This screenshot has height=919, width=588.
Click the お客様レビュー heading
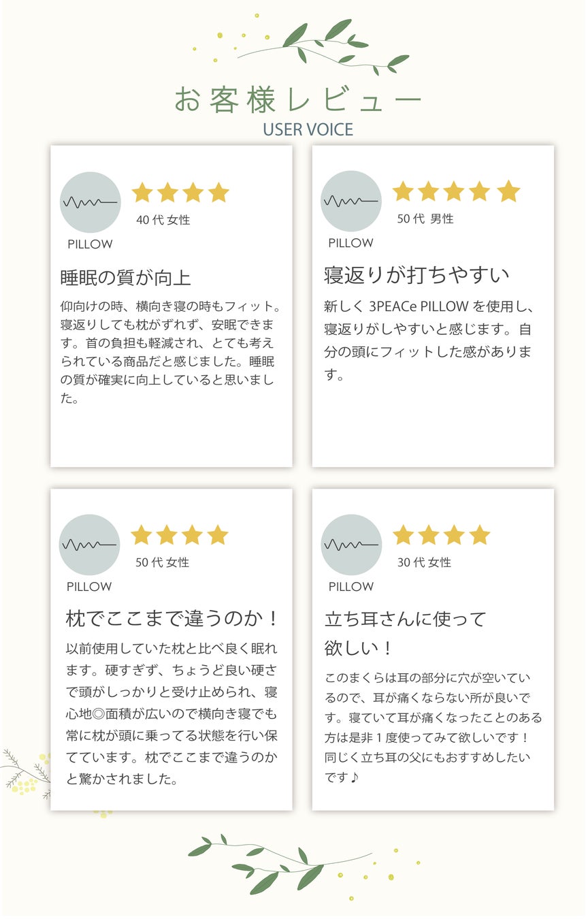pos(298,100)
